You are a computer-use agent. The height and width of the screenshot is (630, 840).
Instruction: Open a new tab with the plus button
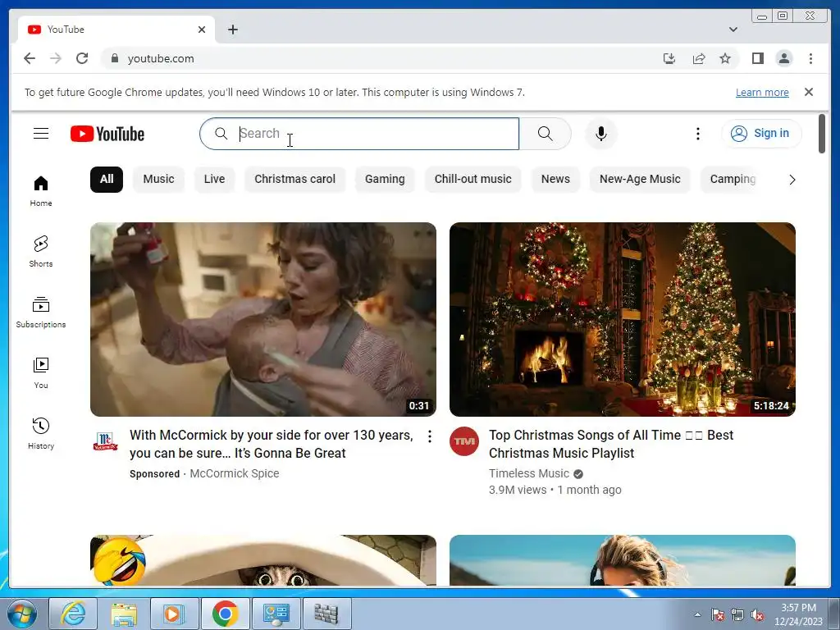tap(232, 30)
